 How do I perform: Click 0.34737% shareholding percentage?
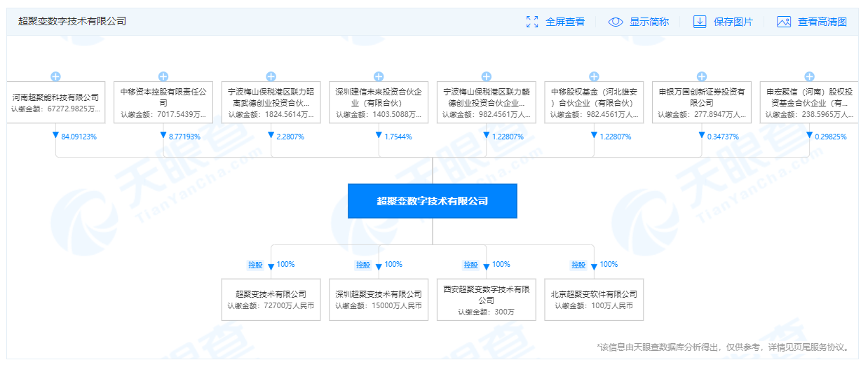tap(724, 137)
